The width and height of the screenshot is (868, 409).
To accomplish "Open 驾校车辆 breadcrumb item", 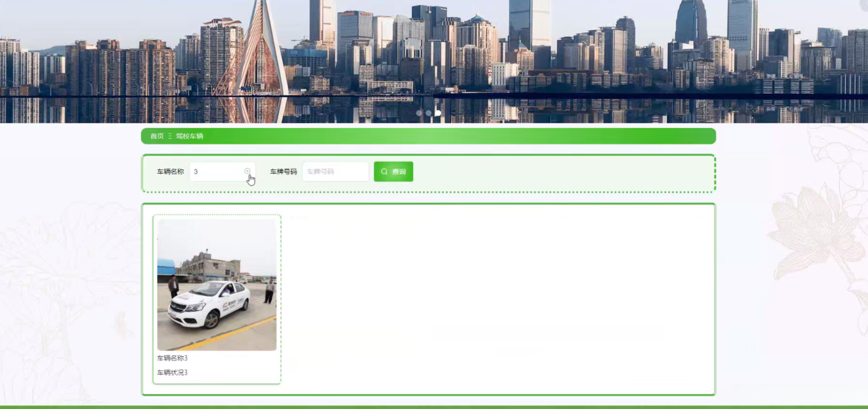I will tap(189, 136).
